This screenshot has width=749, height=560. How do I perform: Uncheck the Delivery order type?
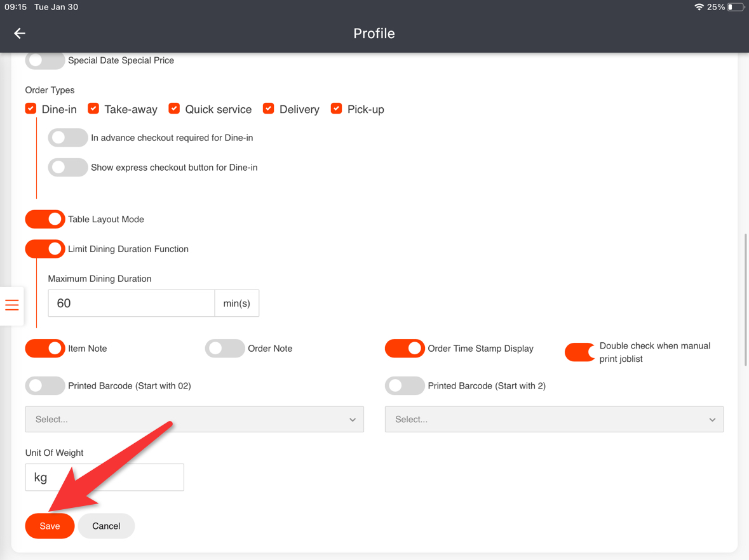click(x=269, y=109)
